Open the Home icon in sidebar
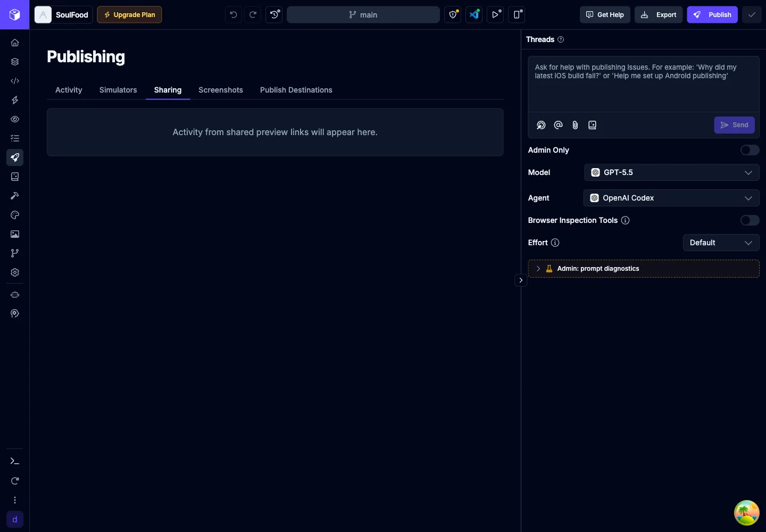The image size is (766, 532). [x=15, y=43]
